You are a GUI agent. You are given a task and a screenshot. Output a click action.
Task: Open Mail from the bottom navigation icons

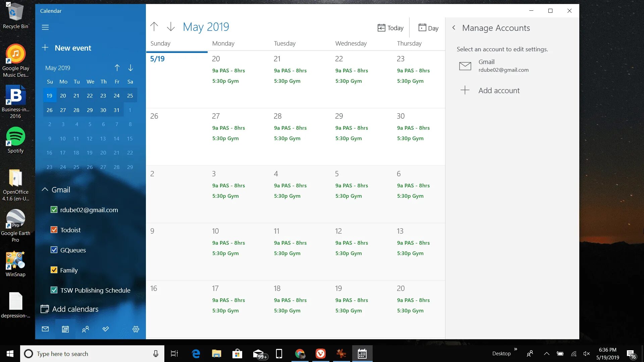[45, 329]
